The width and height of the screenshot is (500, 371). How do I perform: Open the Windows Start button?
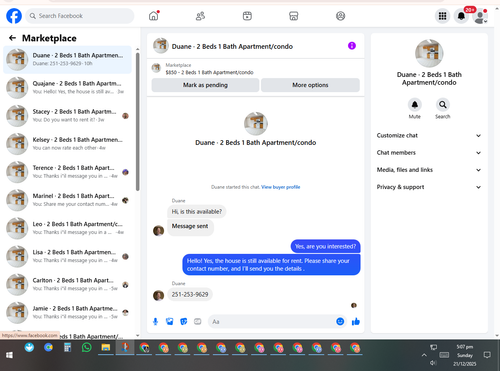(x=9, y=355)
